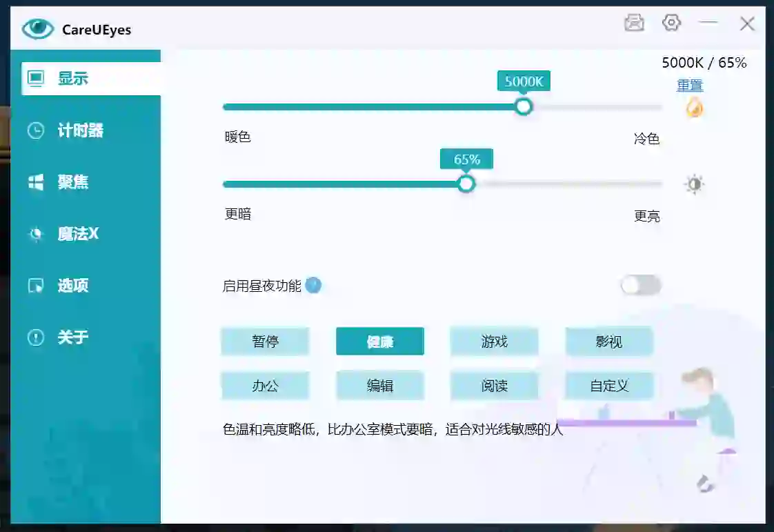Click the brightness sun icon beside the slider
Screen dimensions: 774x532
694,184
